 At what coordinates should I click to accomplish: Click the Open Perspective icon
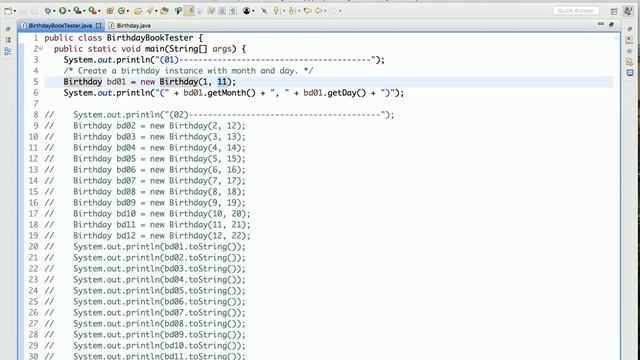pos(614,11)
